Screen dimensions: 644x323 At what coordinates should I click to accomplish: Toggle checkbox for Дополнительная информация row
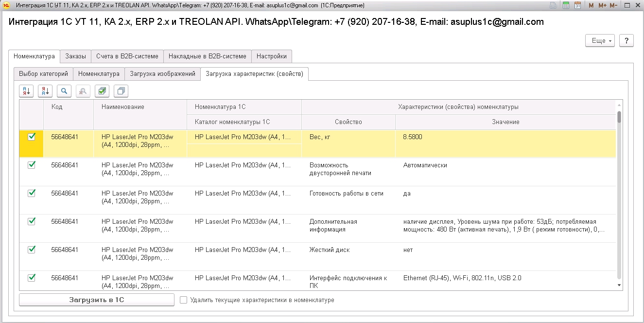(x=32, y=221)
